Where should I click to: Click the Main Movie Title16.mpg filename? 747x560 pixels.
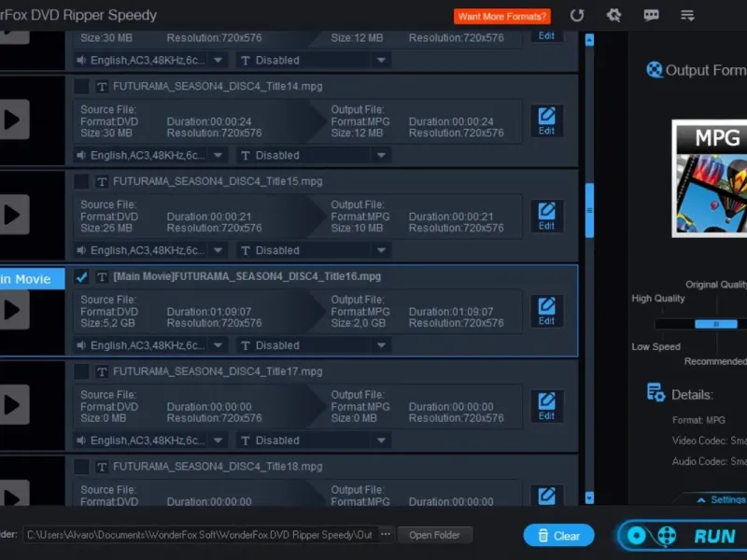tap(247, 276)
